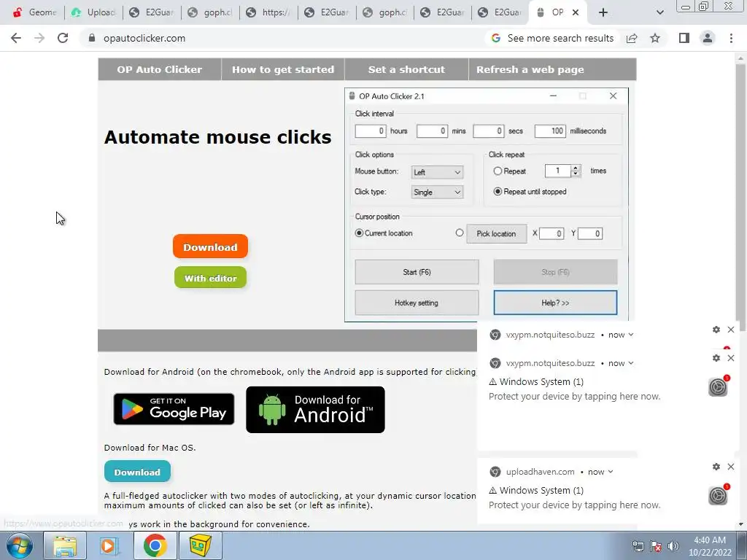Bookmark this page with the star icon

coord(655,38)
